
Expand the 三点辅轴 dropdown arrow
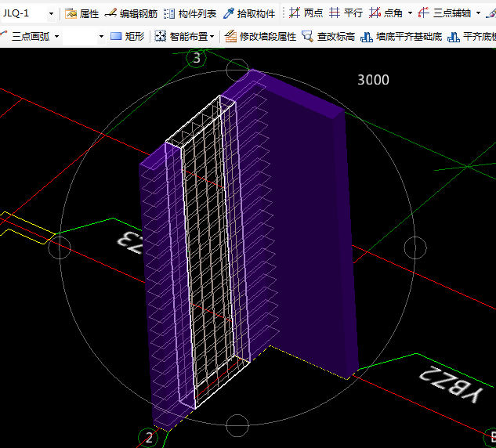(x=478, y=13)
